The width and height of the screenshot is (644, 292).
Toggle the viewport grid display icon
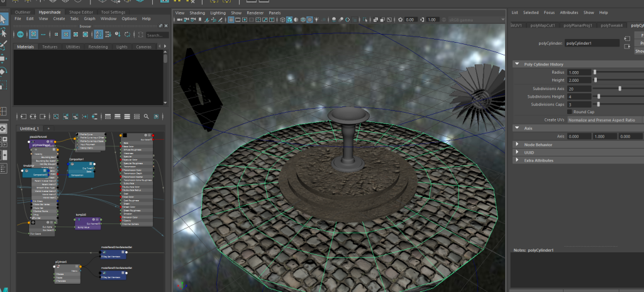(232, 20)
